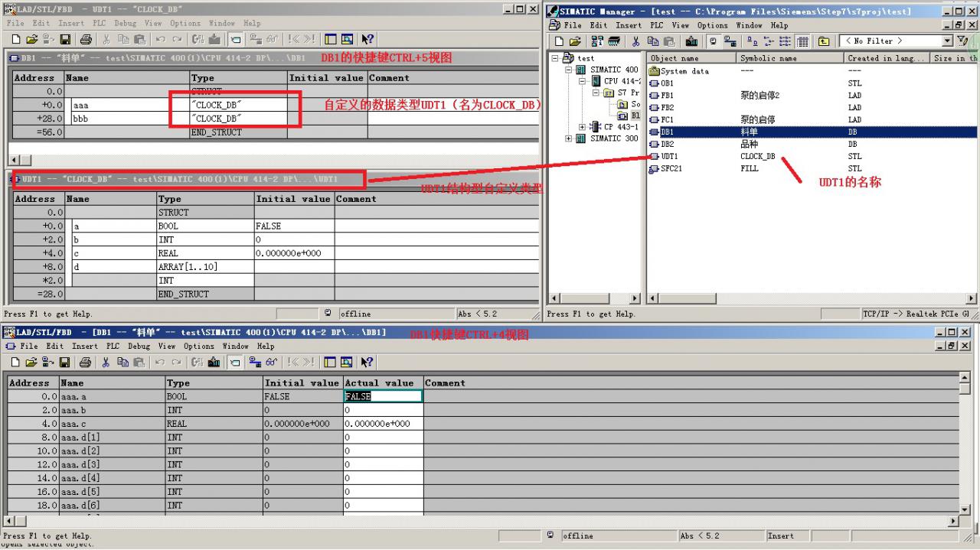
Task: Collapse the test project tree node
Action: click(556, 58)
